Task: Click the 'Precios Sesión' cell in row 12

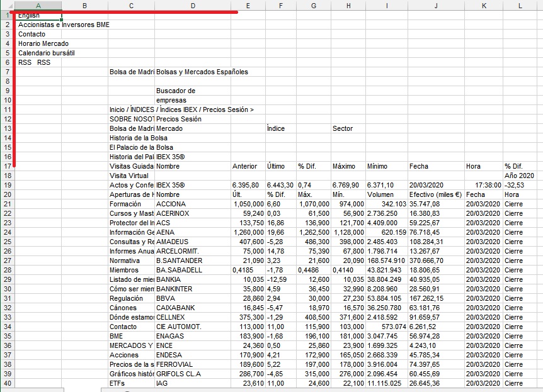Action: (x=193, y=119)
